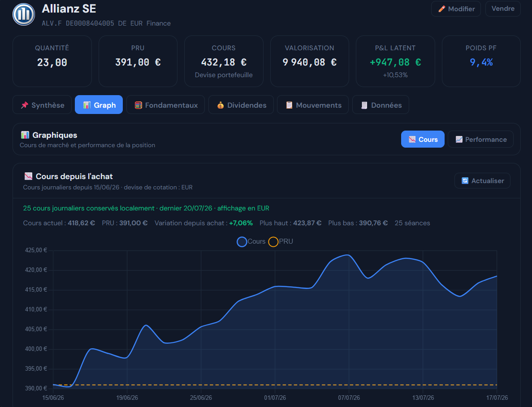
Task: Click the rising chart icon in Performance button
Action: [459, 139]
